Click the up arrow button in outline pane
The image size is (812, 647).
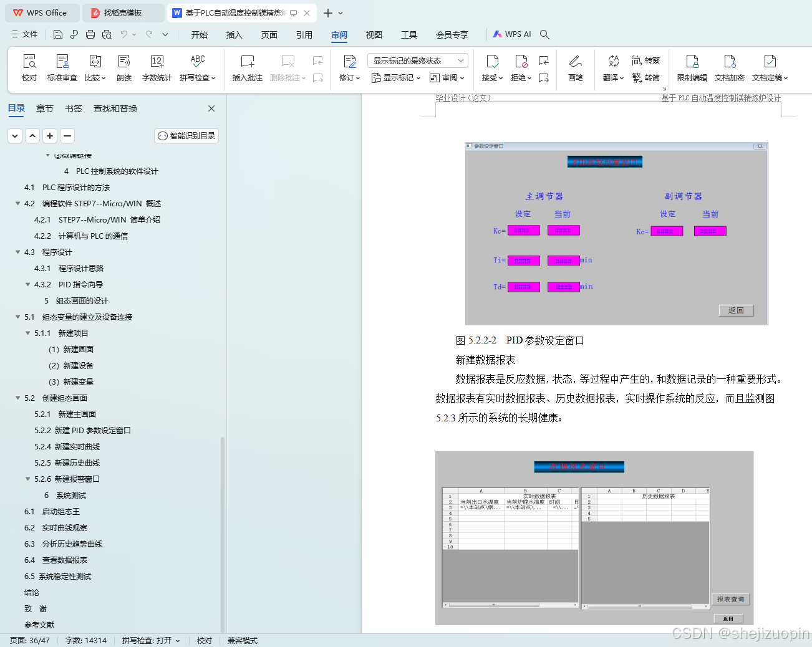tap(32, 135)
